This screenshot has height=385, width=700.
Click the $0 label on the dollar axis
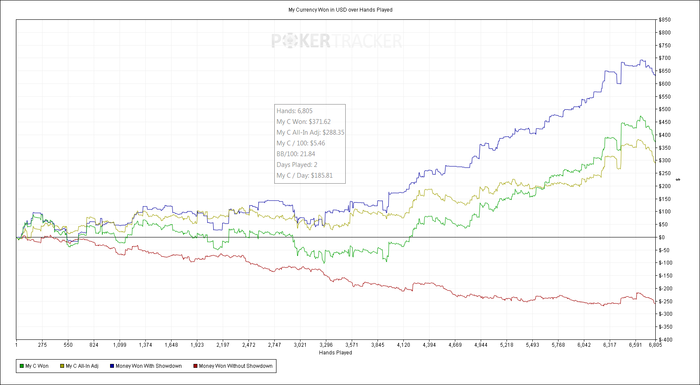[x=661, y=237]
